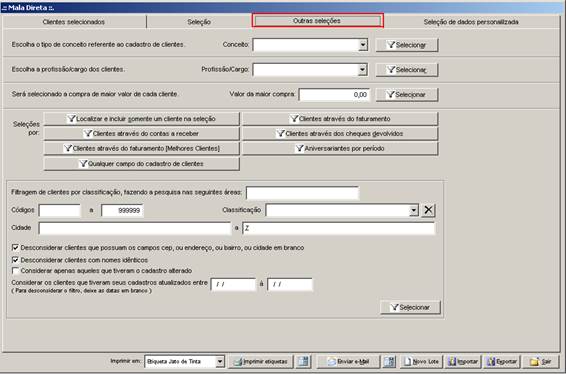Click the Exportar button
Viewport: 566px width, 374px height.
(x=502, y=361)
